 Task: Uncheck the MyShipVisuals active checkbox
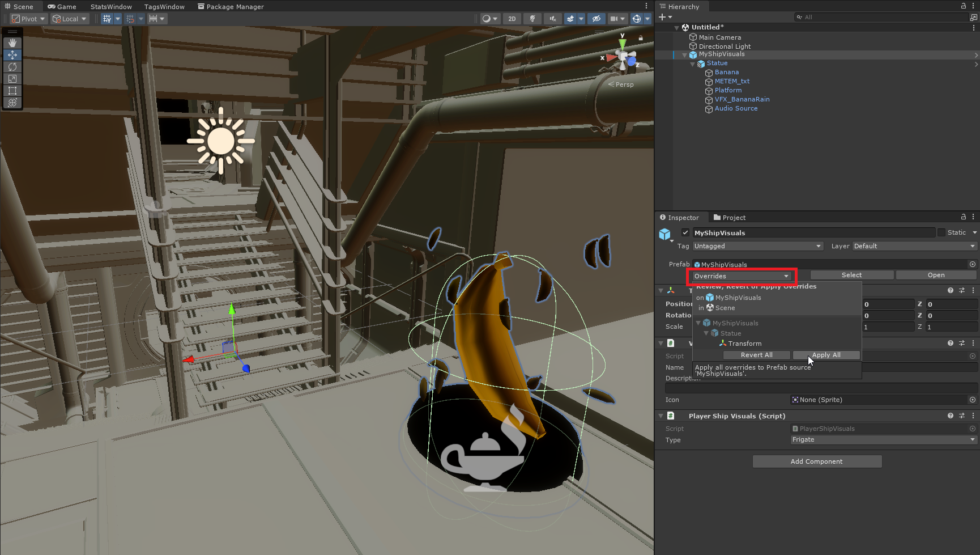pos(685,232)
